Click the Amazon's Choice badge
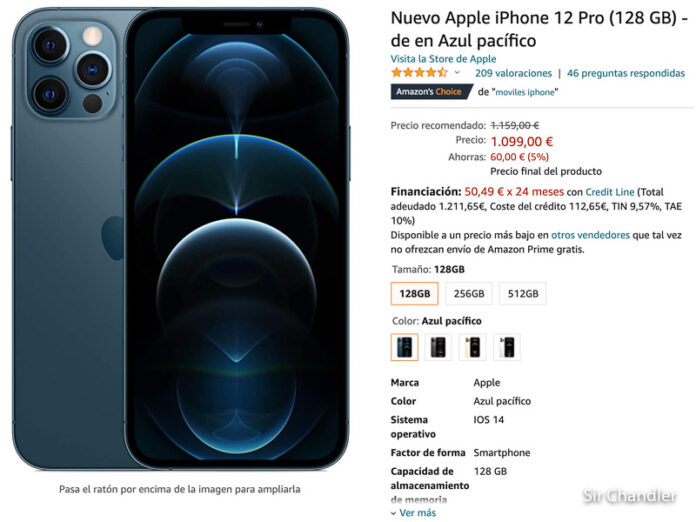This screenshot has height=522, width=696. 431,91
